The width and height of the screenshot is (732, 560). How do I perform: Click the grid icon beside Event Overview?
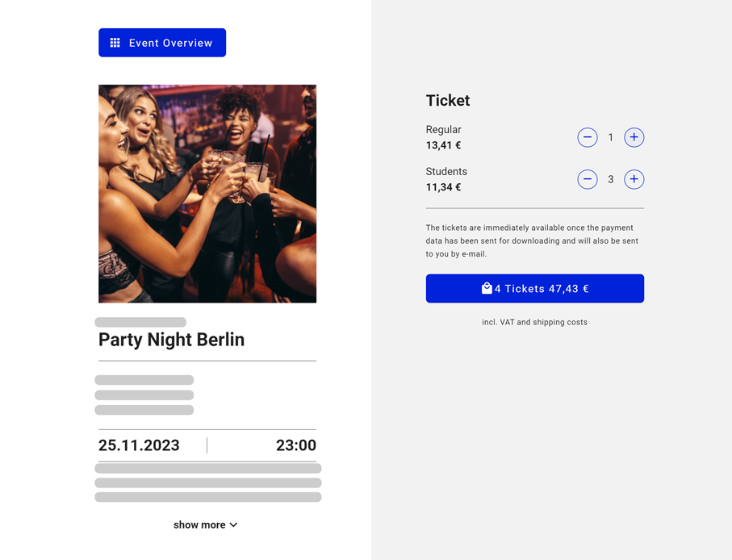click(115, 43)
